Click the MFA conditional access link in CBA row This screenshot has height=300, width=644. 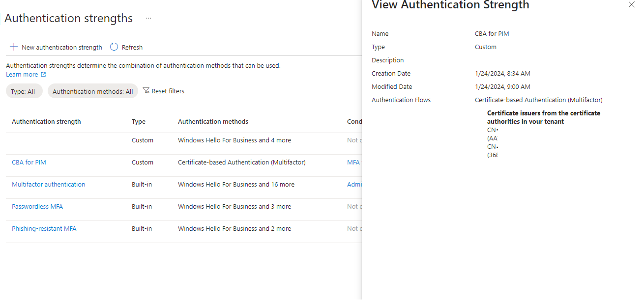(353, 163)
